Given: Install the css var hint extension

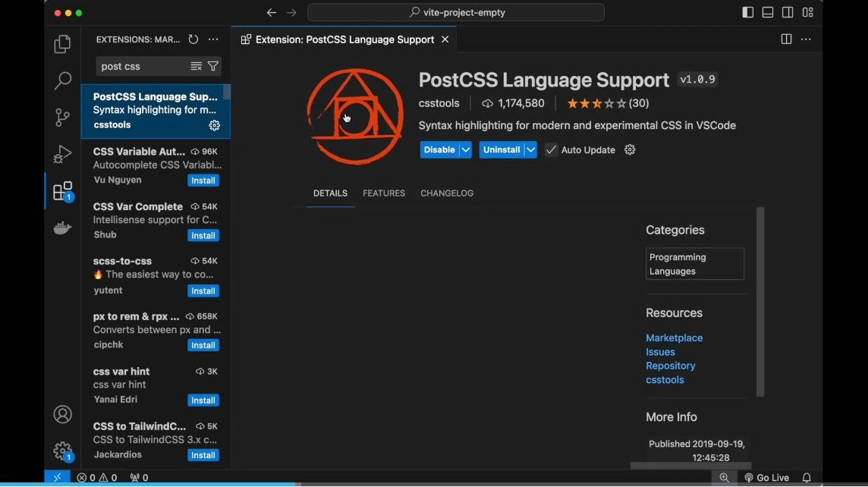Looking at the screenshot, I should (x=203, y=400).
